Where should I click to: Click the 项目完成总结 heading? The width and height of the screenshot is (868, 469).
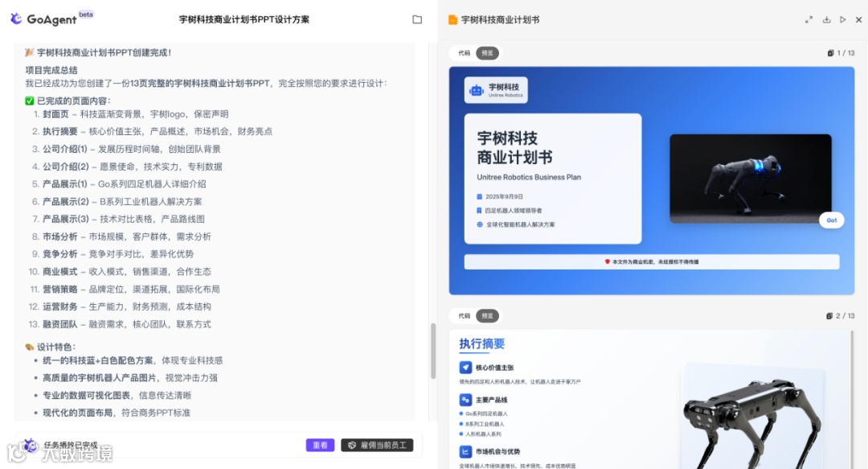51,71
